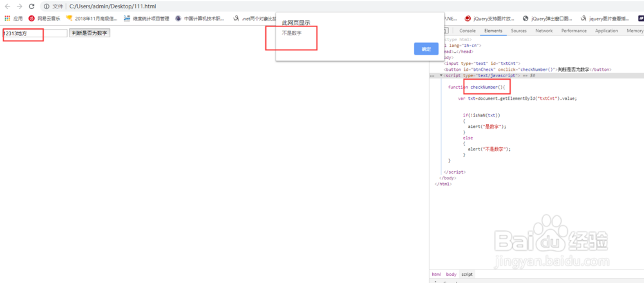644x283 pixels.
Task: Click the lang="zh-cn" html line
Action: (462, 46)
